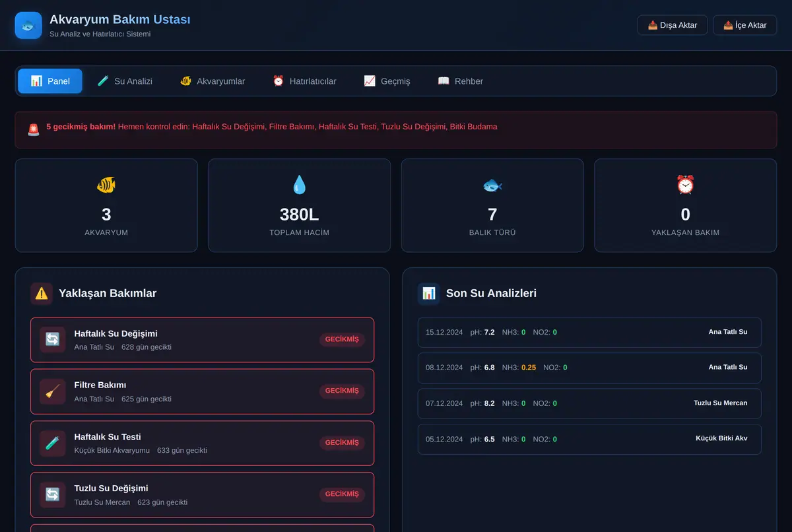Viewport: 792px width, 532px height.
Task: Click 'Küçük Bitki Akvaryumu' under Haftalık Su Testi
Action: [112, 451]
